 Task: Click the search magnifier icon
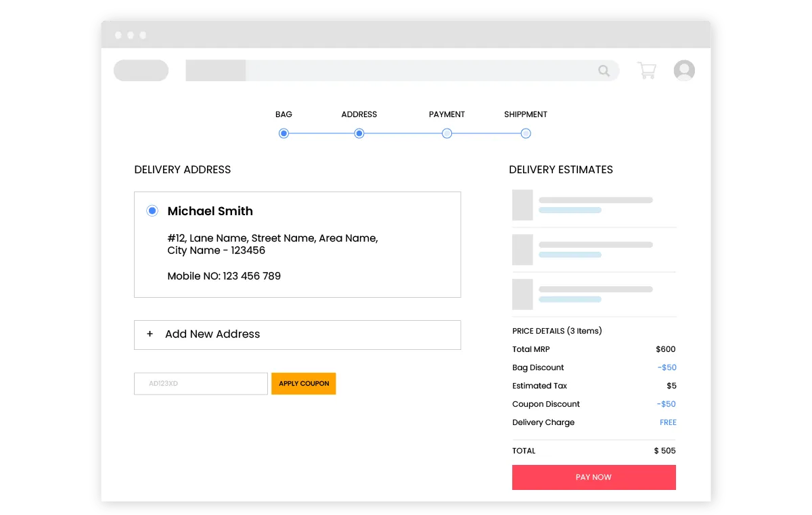coord(604,71)
